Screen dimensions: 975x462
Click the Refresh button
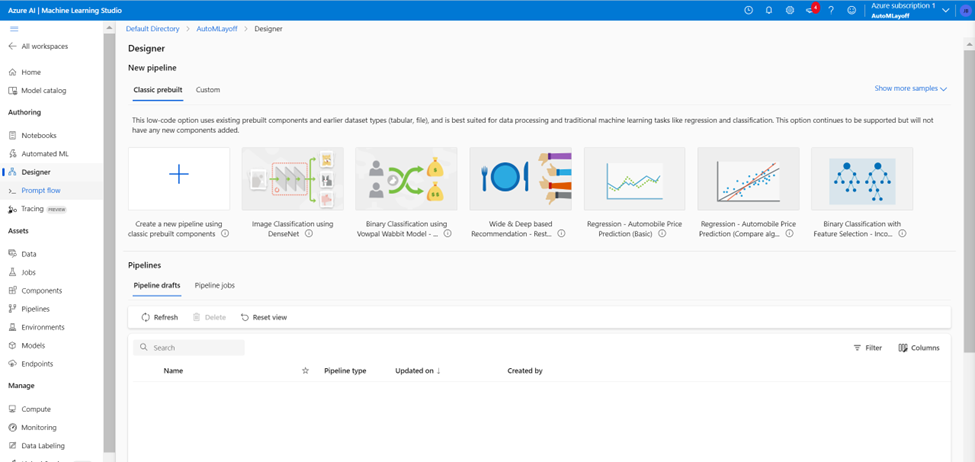pyautogui.click(x=160, y=317)
